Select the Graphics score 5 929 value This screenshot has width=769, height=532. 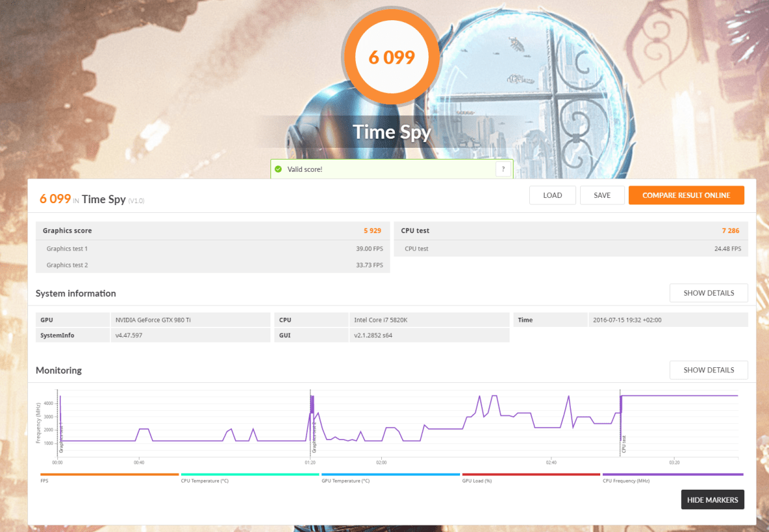[372, 230]
